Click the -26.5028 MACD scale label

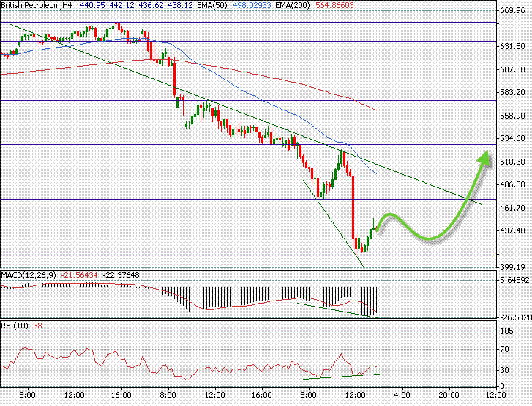[x=514, y=317]
